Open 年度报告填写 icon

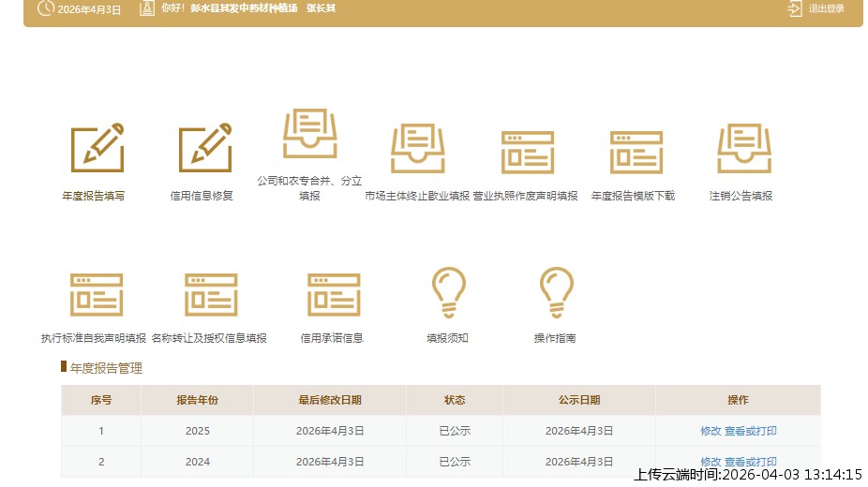click(x=97, y=148)
